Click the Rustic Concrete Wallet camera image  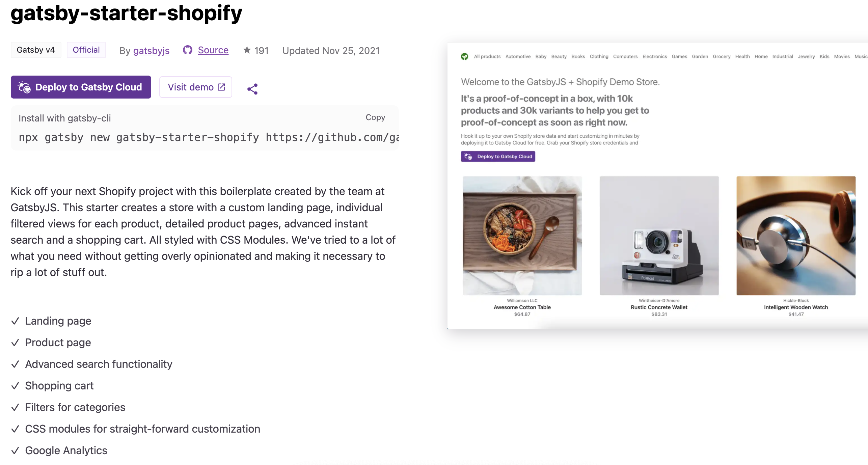(x=659, y=236)
